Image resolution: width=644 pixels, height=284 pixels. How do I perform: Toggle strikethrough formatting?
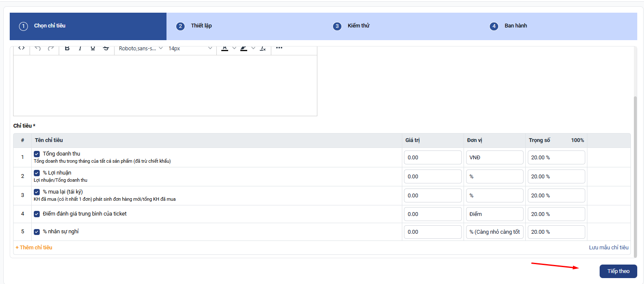[106, 48]
